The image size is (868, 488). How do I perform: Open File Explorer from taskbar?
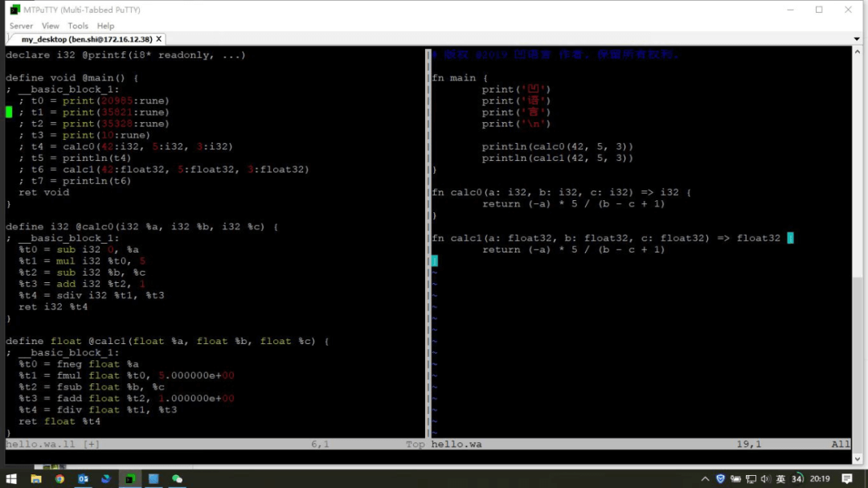[x=36, y=478]
